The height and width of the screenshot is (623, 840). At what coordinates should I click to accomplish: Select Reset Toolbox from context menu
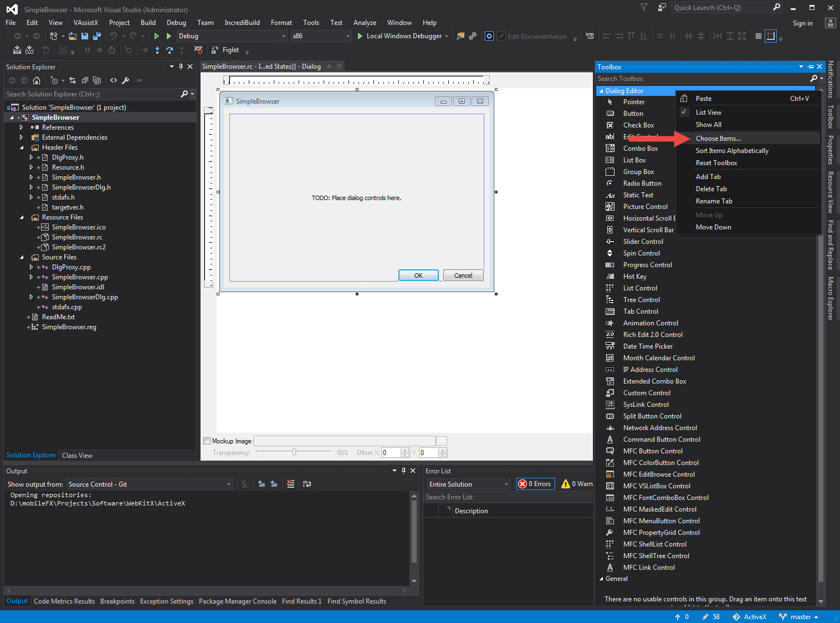click(716, 163)
